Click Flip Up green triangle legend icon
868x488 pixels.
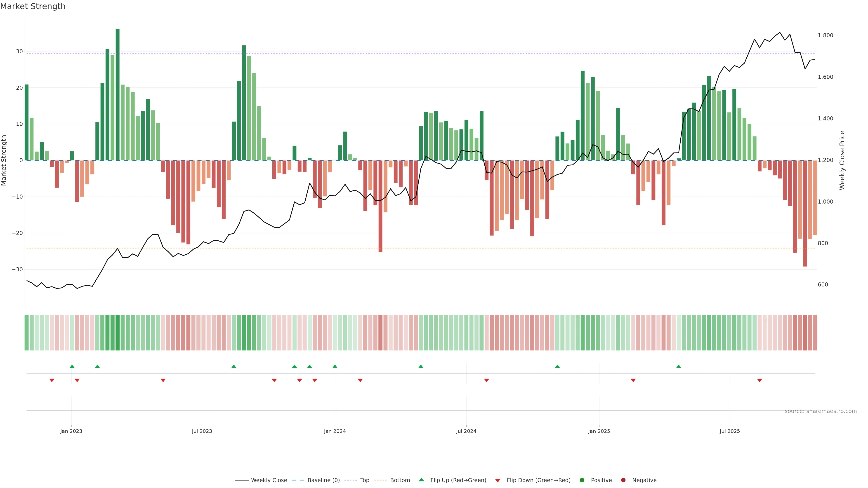click(421, 480)
